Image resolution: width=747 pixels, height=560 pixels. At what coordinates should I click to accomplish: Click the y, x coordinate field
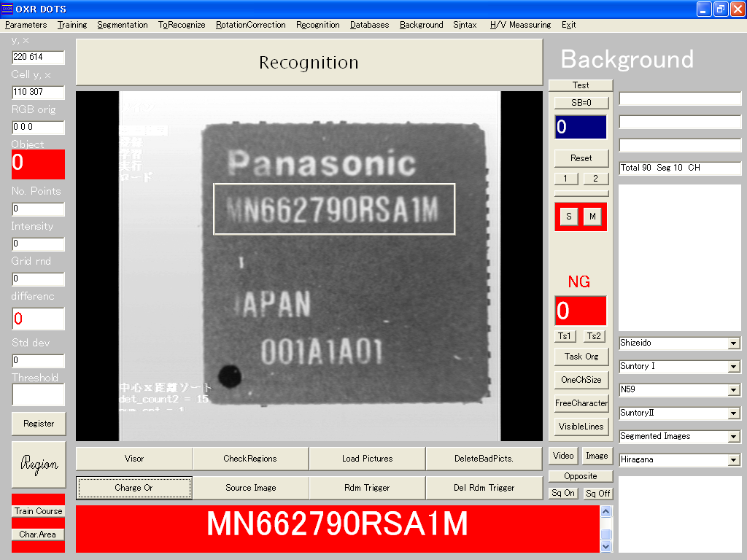38,57
